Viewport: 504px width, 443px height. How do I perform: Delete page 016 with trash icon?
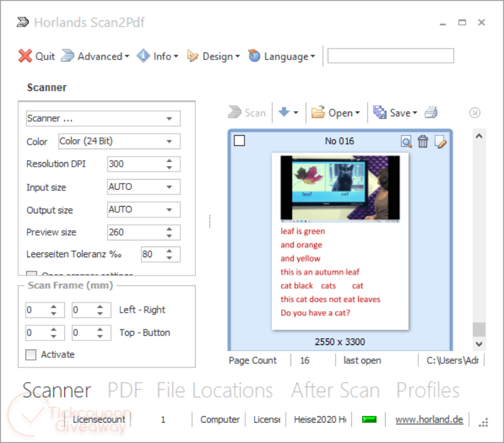coord(423,141)
